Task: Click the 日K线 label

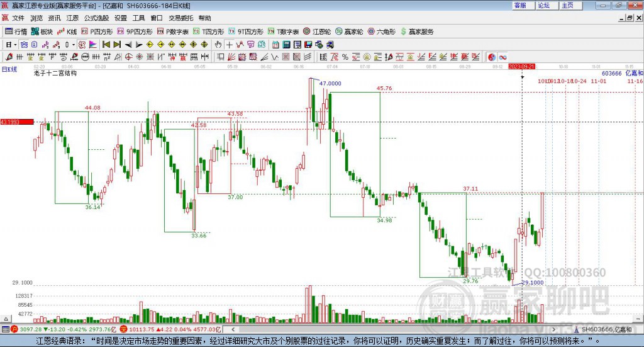Action: tap(9, 69)
